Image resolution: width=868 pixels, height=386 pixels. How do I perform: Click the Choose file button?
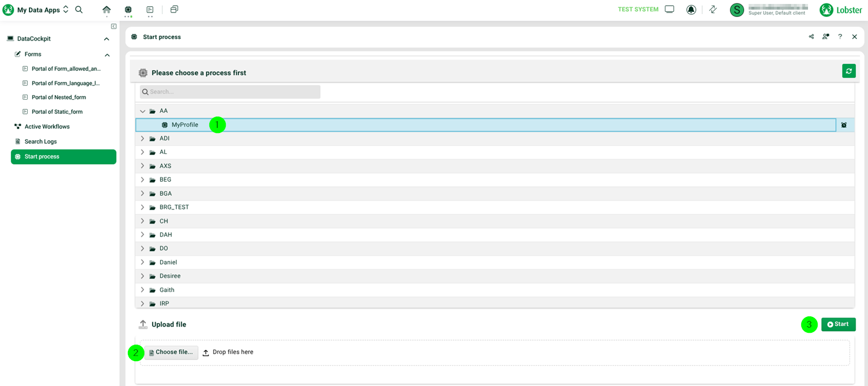171,353
